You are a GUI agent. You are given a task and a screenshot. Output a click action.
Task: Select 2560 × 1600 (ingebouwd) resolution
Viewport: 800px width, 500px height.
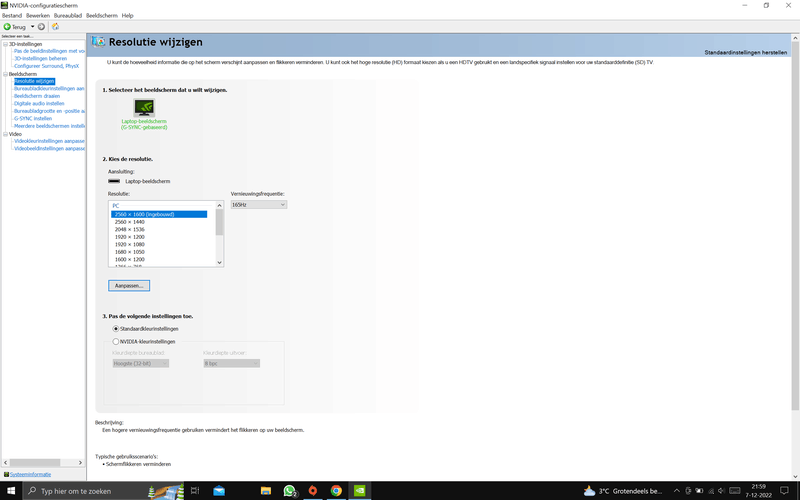[159, 214]
